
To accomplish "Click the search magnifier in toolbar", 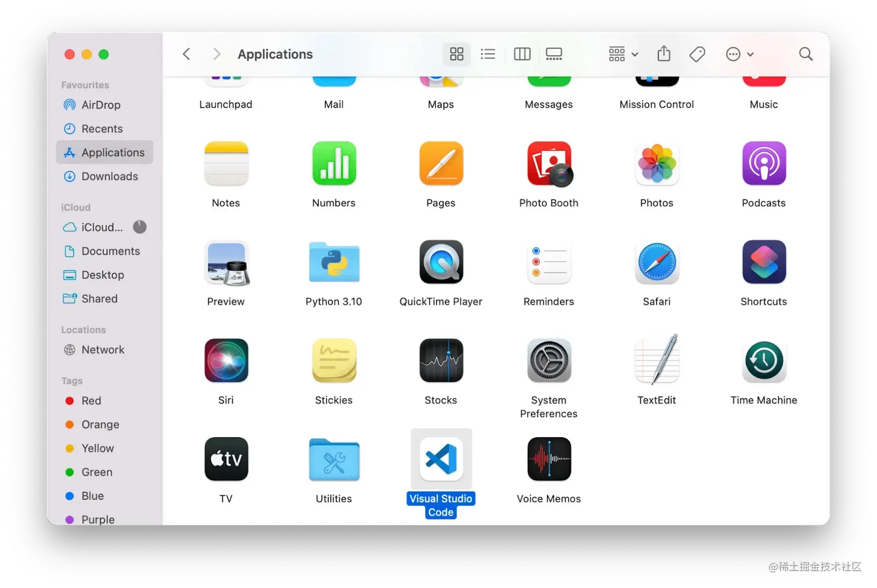I will click(x=806, y=54).
